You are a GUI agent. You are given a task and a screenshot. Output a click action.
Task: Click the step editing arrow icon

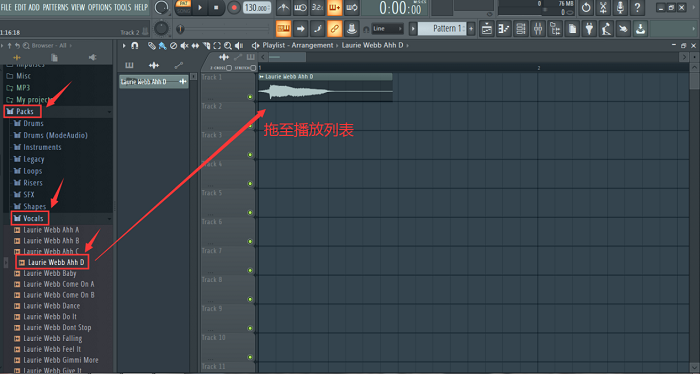[300, 29]
